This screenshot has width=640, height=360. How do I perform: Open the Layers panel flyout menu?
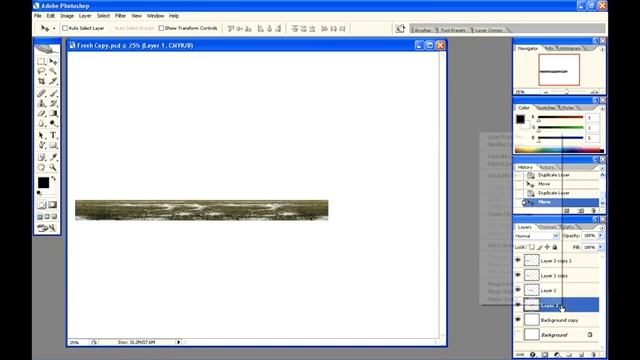coord(602,227)
